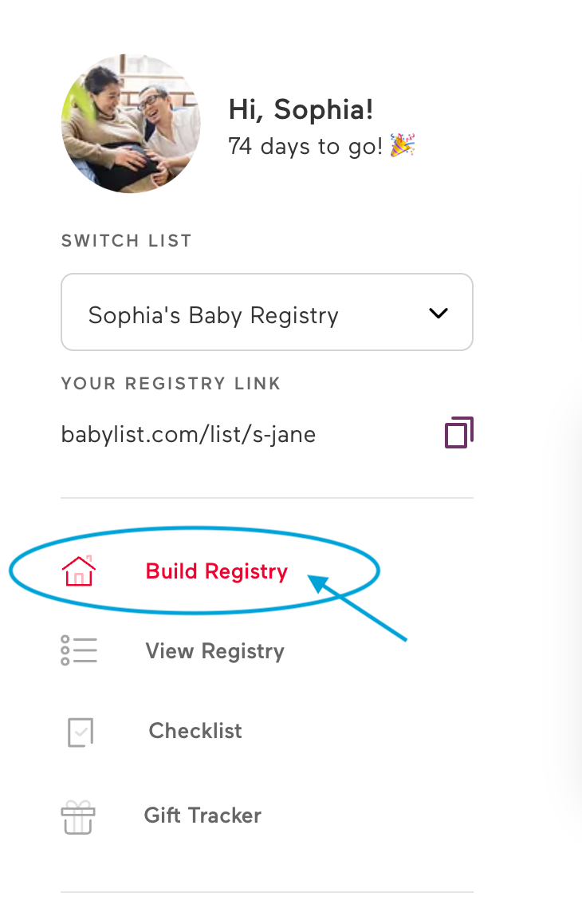582x924 pixels.
Task: Select the Checklist checkbox icon
Action: coord(79,731)
